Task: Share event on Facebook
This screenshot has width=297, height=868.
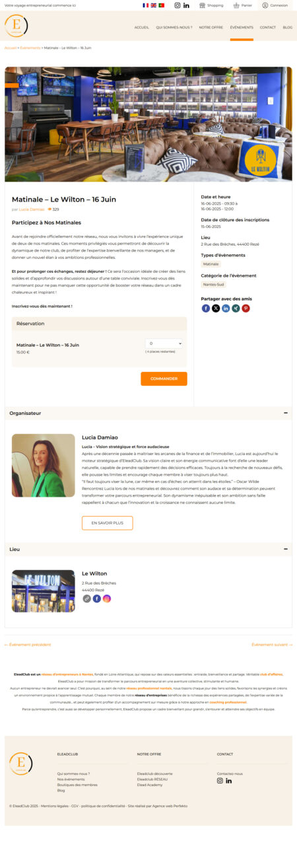Action: [x=206, y=308]
